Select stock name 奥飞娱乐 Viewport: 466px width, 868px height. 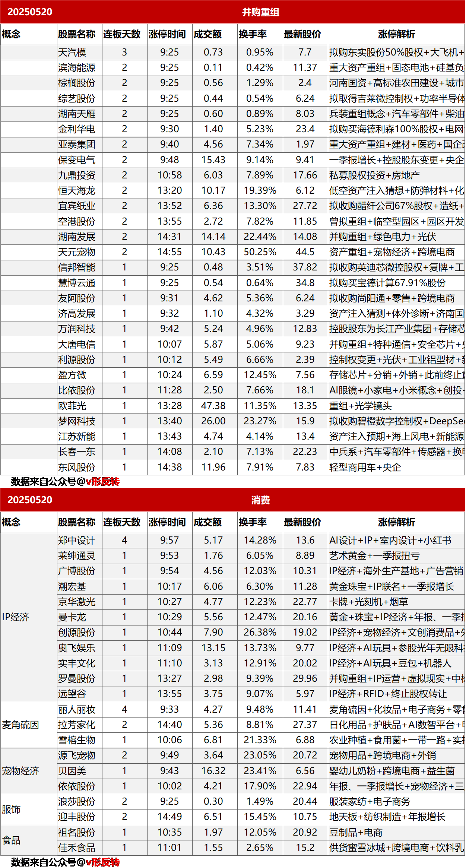click(x=77, y=648)
